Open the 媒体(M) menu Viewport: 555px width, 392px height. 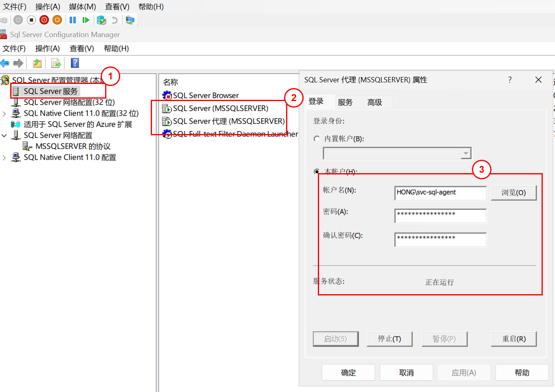pyautogui.click(x=82, y=7)
